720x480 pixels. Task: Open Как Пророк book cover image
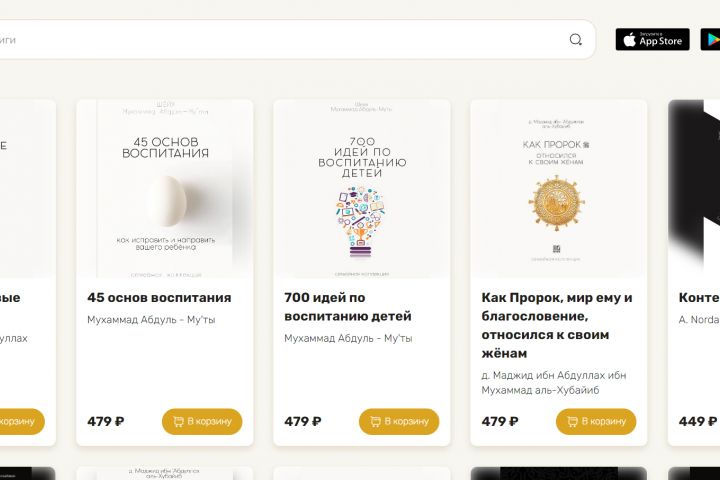tap(559, 188)
